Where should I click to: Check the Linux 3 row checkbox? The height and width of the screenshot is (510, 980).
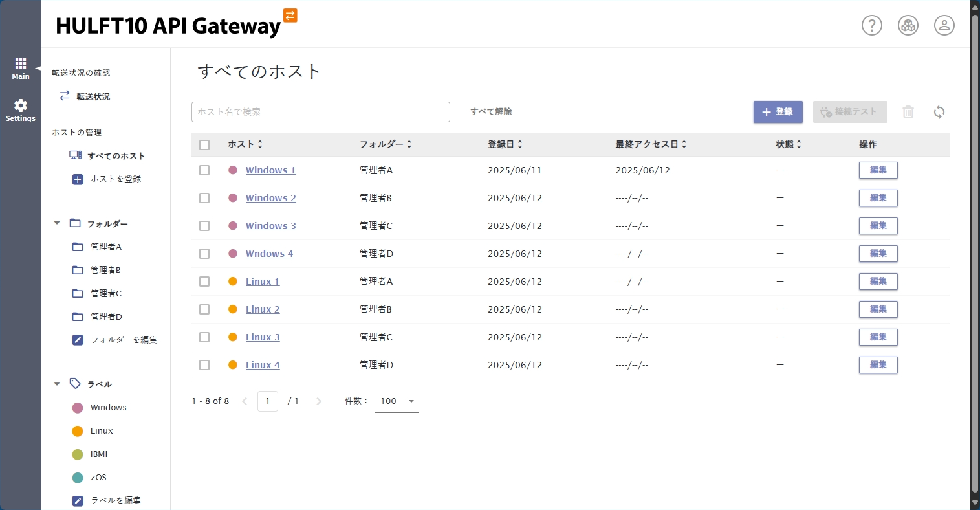(x=204, y=337)
